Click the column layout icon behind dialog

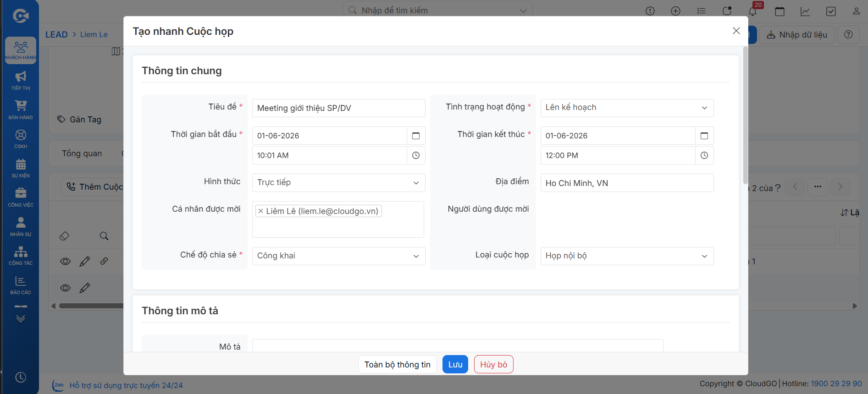pos(116,51)
